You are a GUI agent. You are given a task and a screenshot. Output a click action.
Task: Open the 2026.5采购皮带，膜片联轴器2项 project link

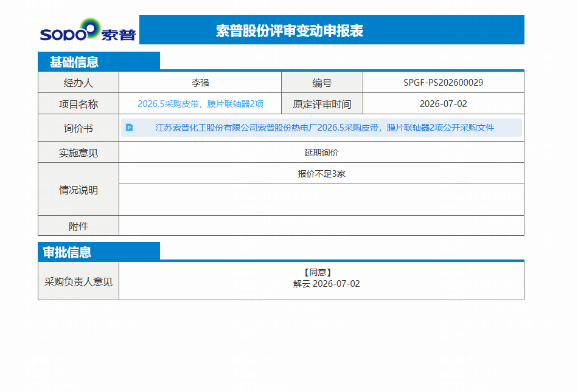pos(200,104)
